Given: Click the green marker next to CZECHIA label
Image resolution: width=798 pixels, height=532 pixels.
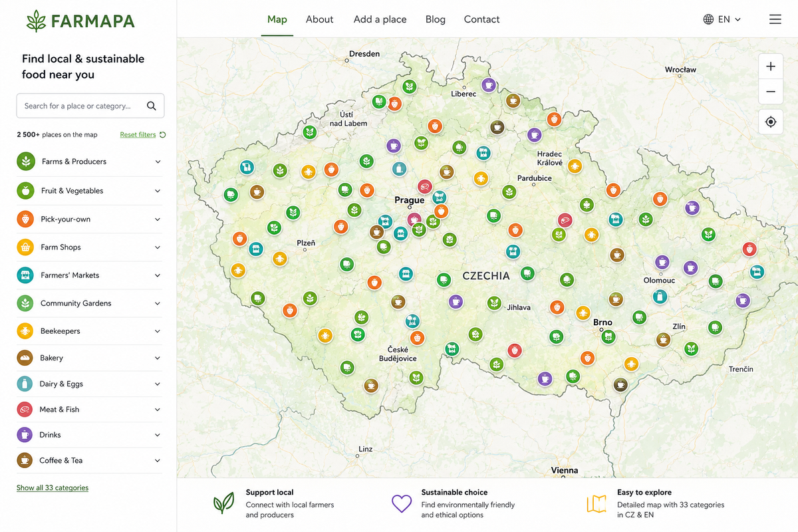Looking at the screenshot, I should (x=528, y=273).
